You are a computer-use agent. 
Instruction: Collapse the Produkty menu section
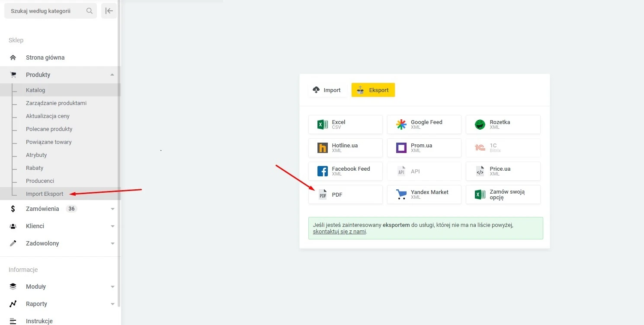(112, 75)
